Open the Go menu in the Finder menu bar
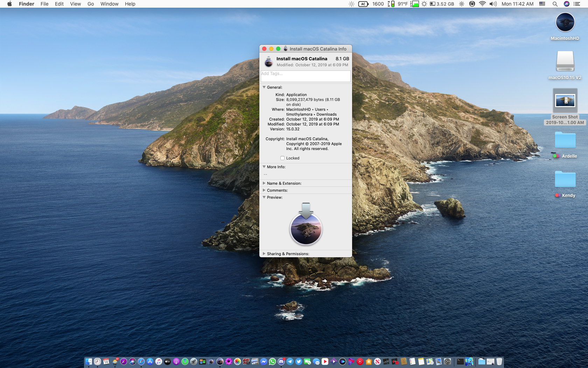This screenshot has height=368, width=588. pos(90,4)
